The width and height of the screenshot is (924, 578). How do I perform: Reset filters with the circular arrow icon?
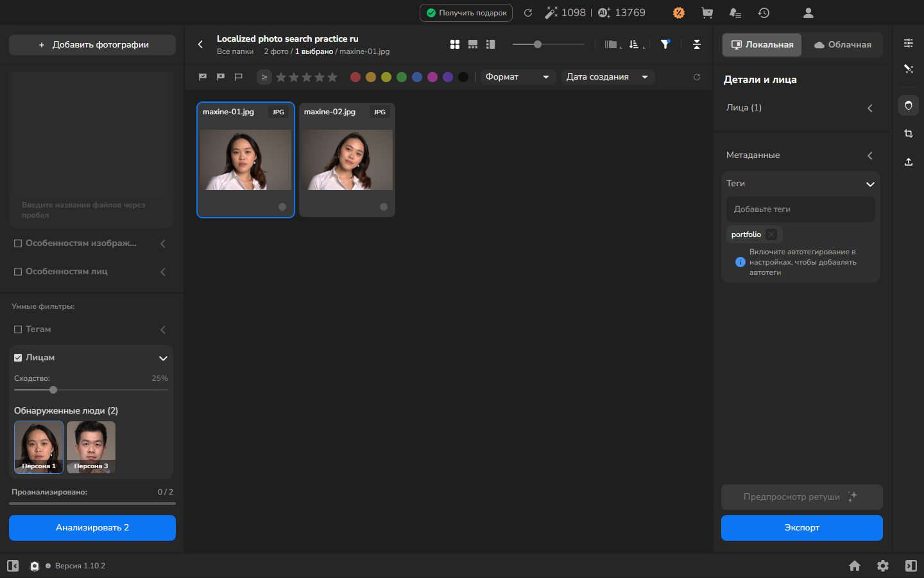tap(697, 77)
